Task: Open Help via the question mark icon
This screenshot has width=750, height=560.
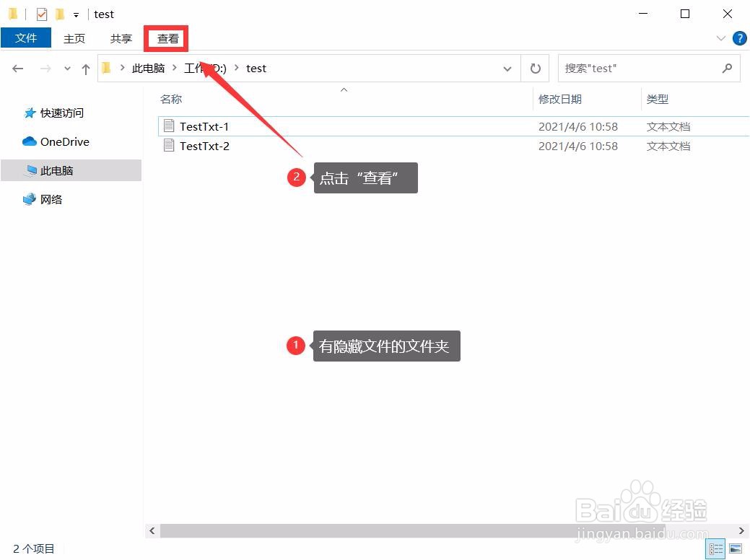Action: (739, 38)
